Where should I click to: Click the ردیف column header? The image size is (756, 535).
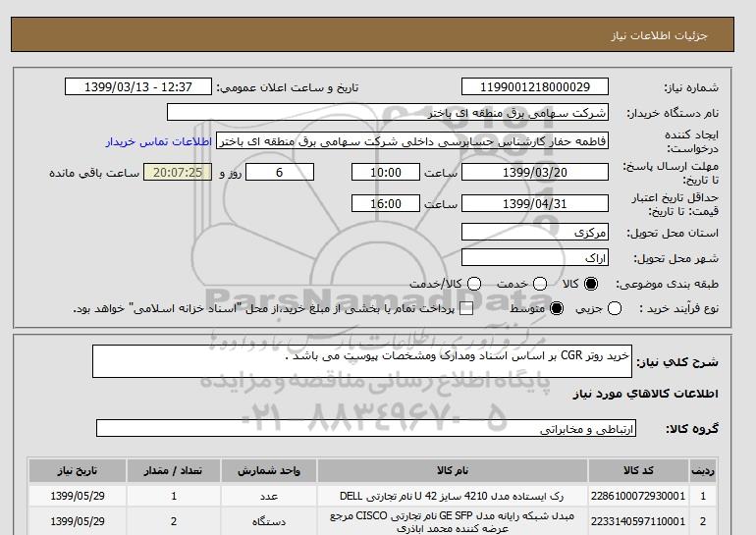coord(703,470)
